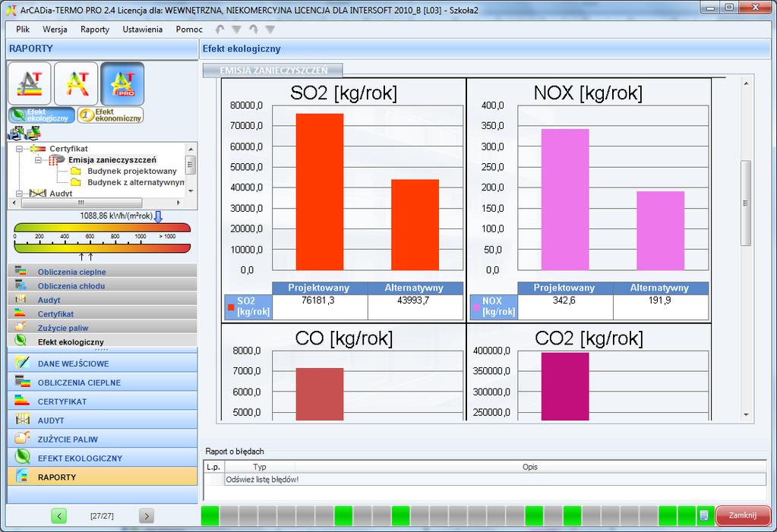
Task: Click the chart area scroll down arrow
Action: [747, 415]
